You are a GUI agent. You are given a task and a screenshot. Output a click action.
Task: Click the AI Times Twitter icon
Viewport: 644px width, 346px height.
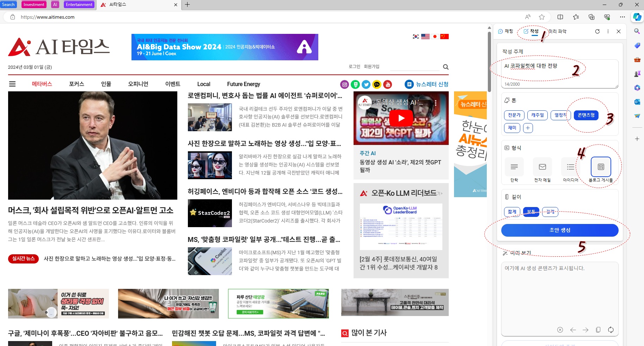[366, 84]
